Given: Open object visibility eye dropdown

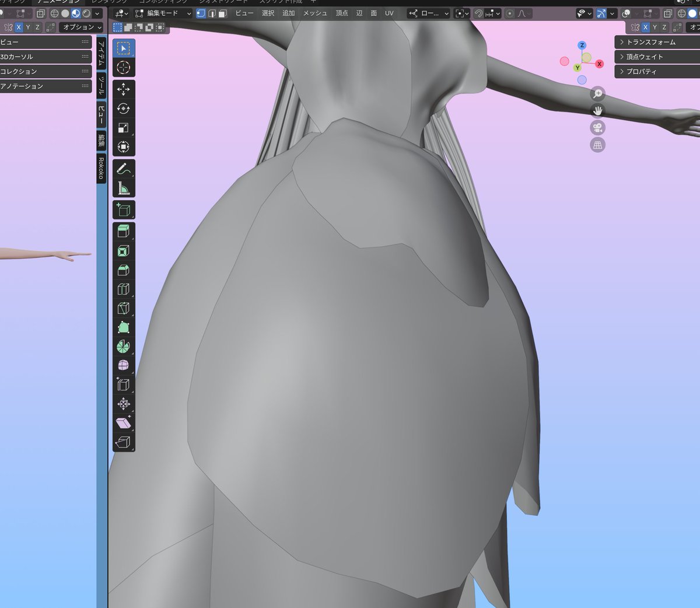Looking at the screenshot, I should pos(584,13).
